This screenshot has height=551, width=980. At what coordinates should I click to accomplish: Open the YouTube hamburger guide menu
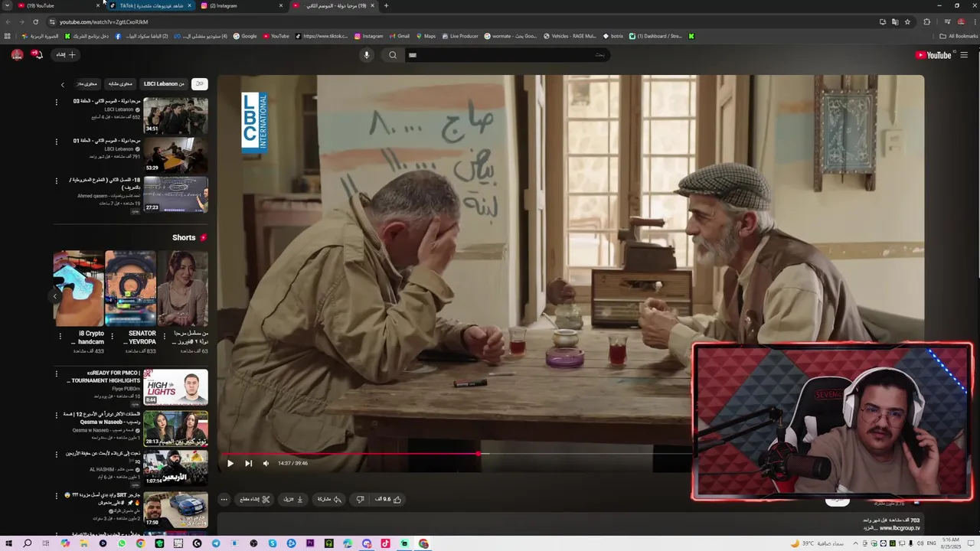964,54
